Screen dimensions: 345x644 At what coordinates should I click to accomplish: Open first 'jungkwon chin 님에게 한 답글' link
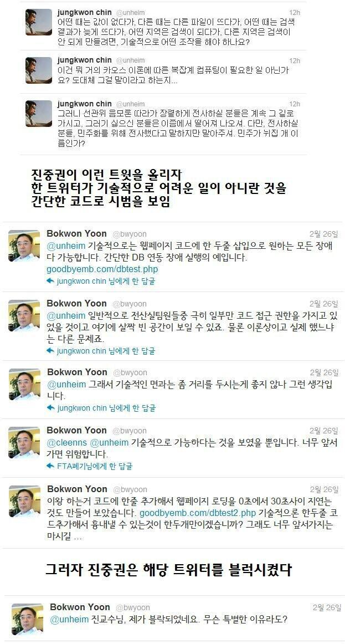coord(106,282)
